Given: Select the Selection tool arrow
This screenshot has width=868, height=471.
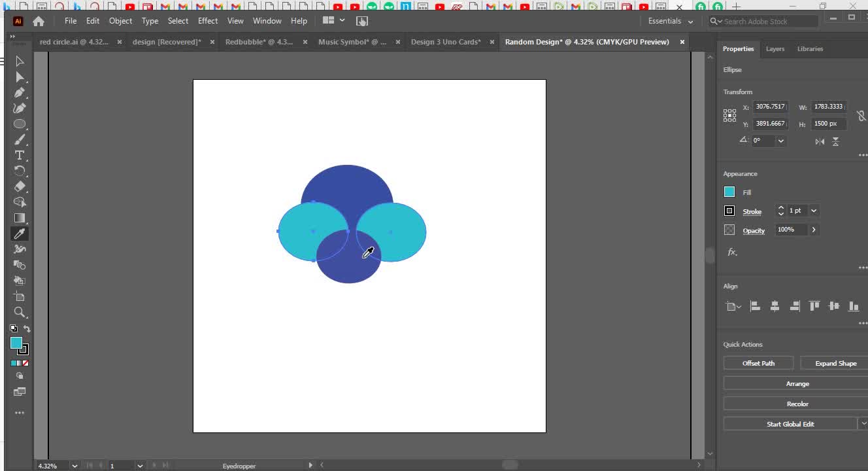Looking at the screenshot, I should coord(20,61).
